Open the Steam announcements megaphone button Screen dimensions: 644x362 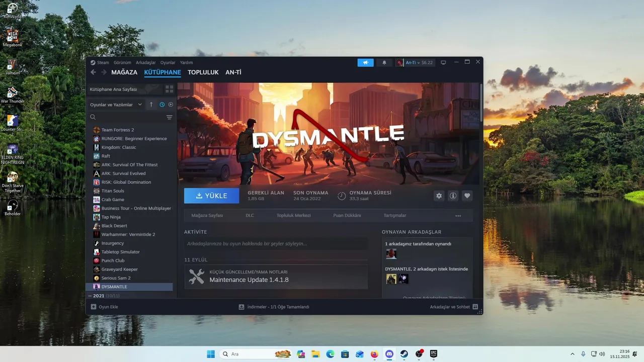pos(366,63)
